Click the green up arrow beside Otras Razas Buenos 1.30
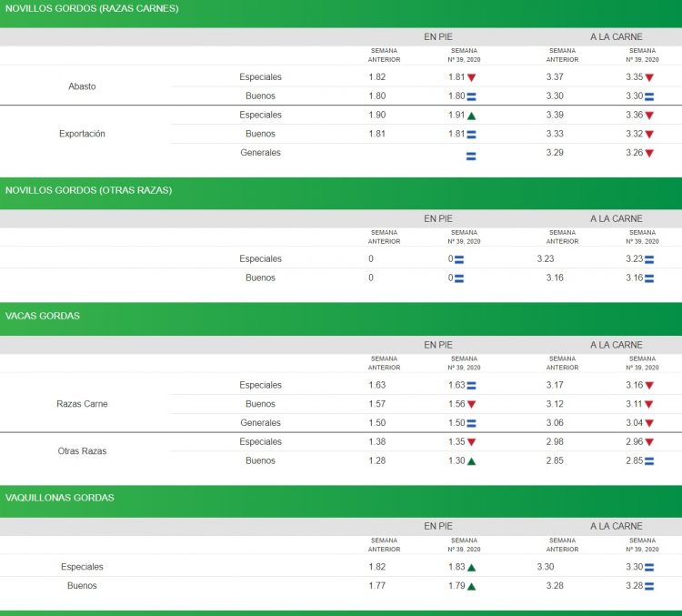682x616 pixels. coord(471,461)
